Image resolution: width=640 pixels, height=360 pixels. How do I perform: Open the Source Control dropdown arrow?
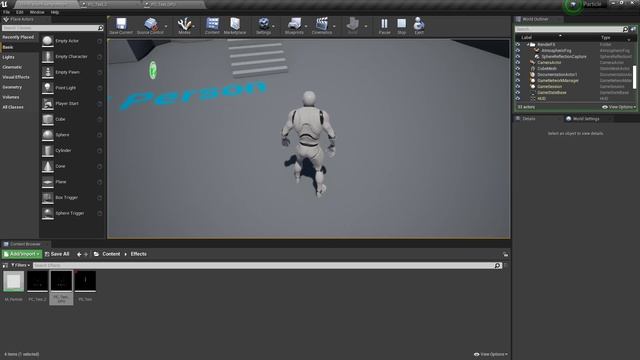166,26
